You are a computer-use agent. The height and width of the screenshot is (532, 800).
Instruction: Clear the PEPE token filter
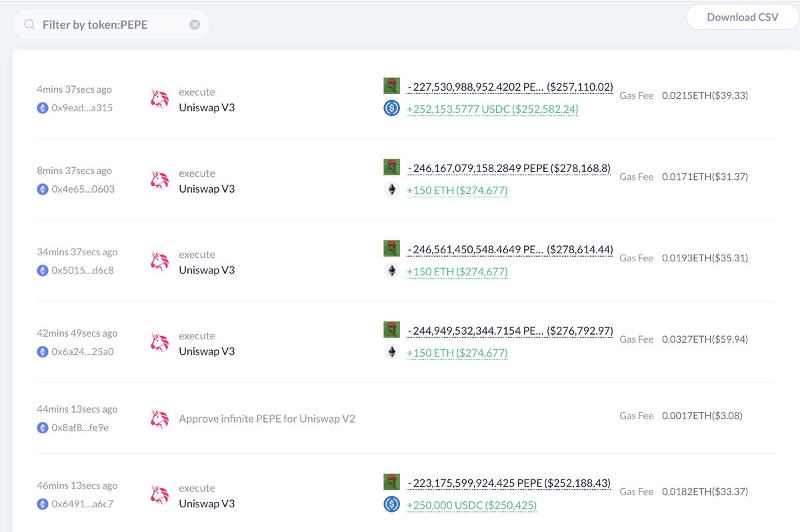[195, 25]
